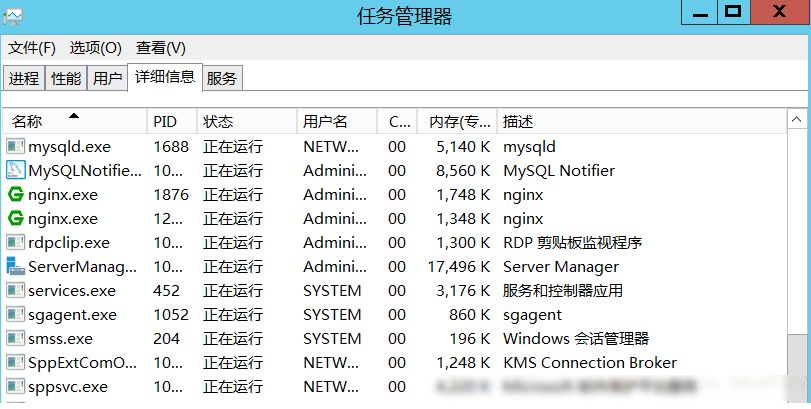Click the Server Manager description
Image resolution: width=811 pixels, height=409 pixels.
pos(561,267)
